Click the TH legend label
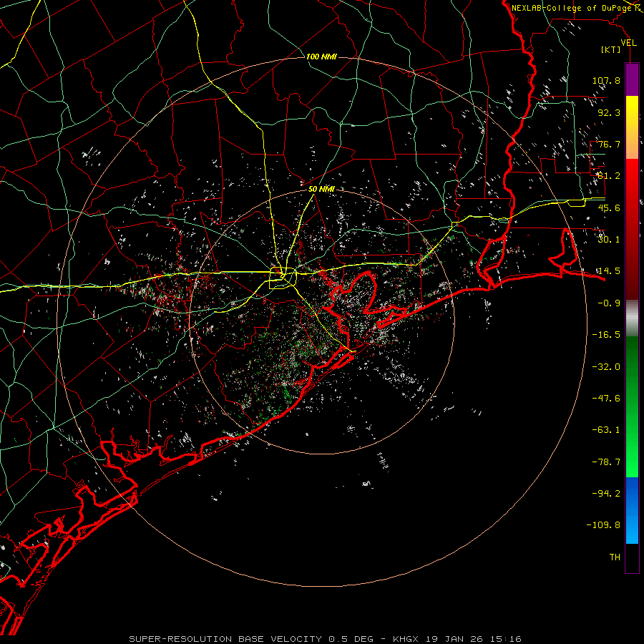Viewport: 644px width, 644px height. [615, 557]
